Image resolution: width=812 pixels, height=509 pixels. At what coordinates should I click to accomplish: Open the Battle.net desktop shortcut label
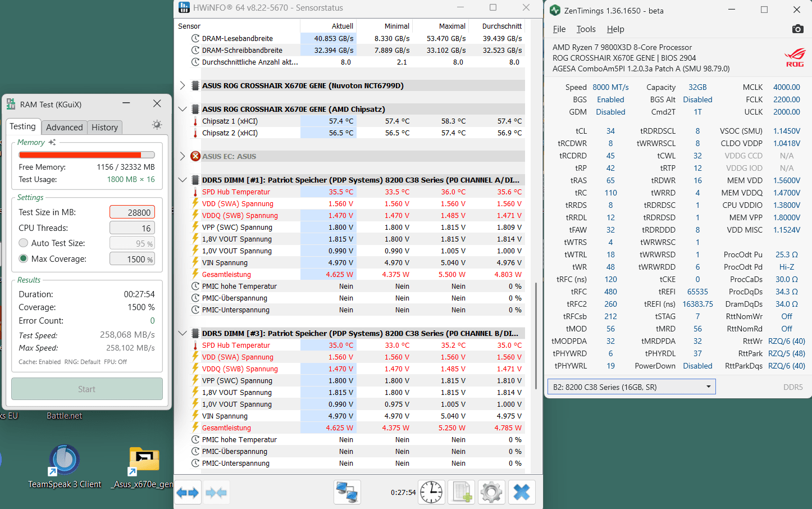pos(64,416)
